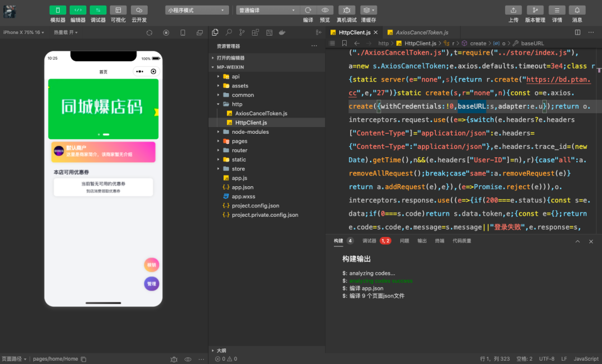Click the 同城爆店码 banner in simulator
This screenshot has height=364, width=602.
pyautogui.click(x=103, y=109)
